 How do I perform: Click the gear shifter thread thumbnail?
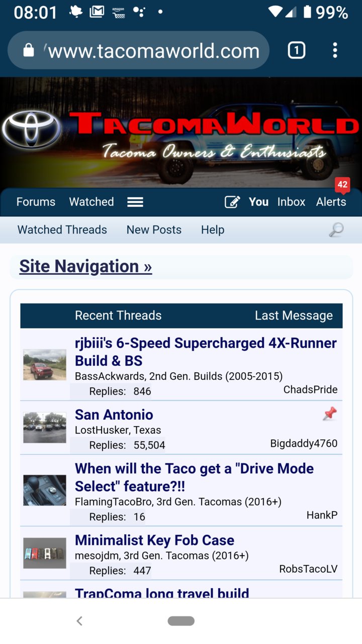(x=45, y=491)
